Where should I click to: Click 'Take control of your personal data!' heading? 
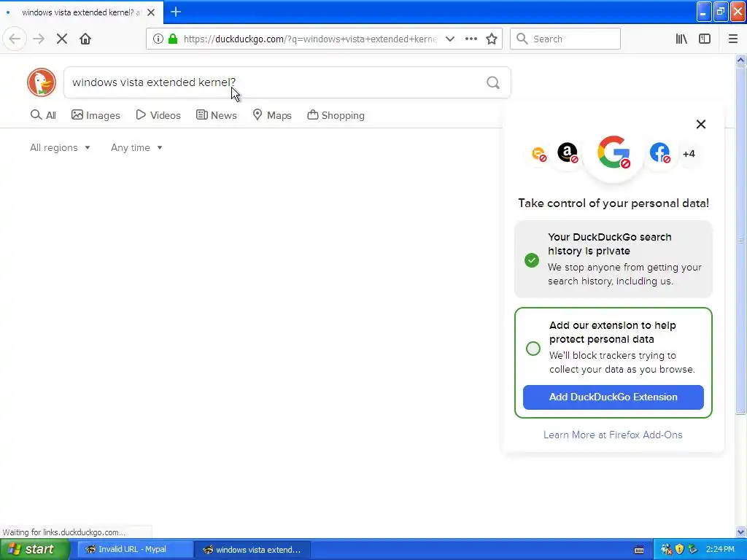tap(614, 203)
